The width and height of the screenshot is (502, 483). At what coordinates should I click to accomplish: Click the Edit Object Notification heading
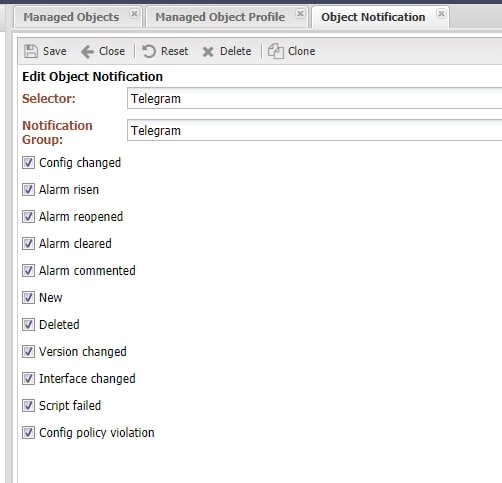[x=93, y=77]
